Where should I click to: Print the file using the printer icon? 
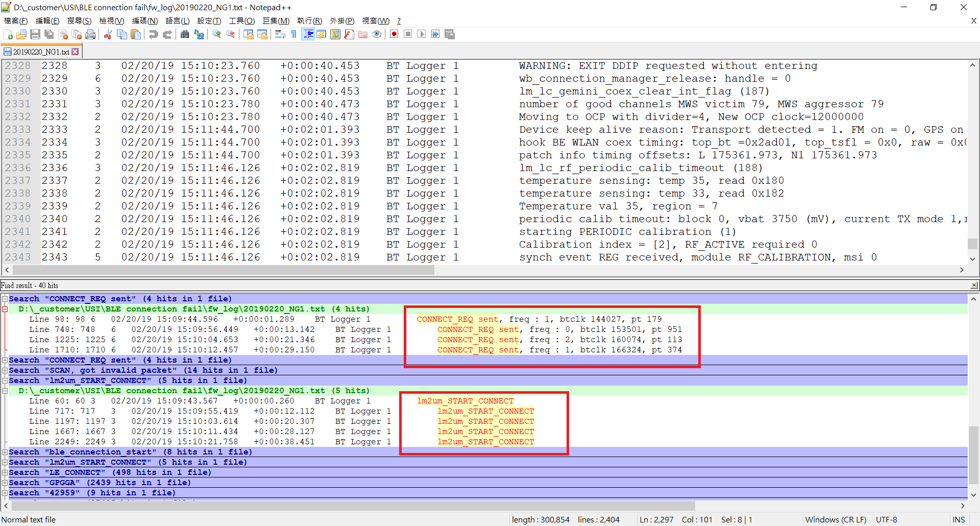pyautogui.click(x=91, y=34)
